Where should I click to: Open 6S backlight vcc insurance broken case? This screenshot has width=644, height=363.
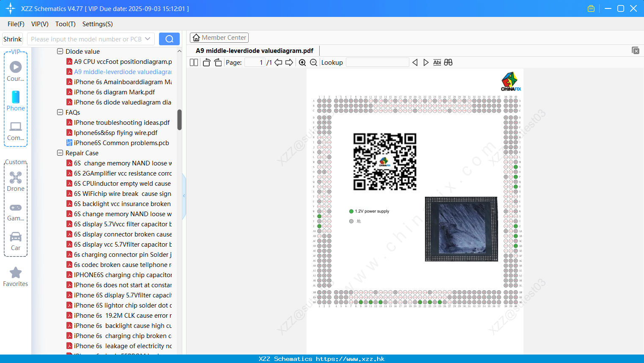pos(122,203)
